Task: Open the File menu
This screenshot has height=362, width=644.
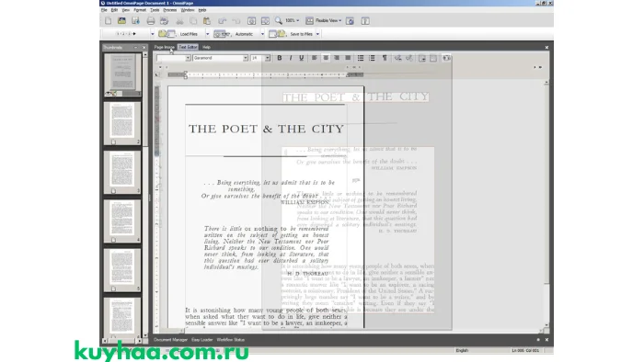Action: [104, 10]
